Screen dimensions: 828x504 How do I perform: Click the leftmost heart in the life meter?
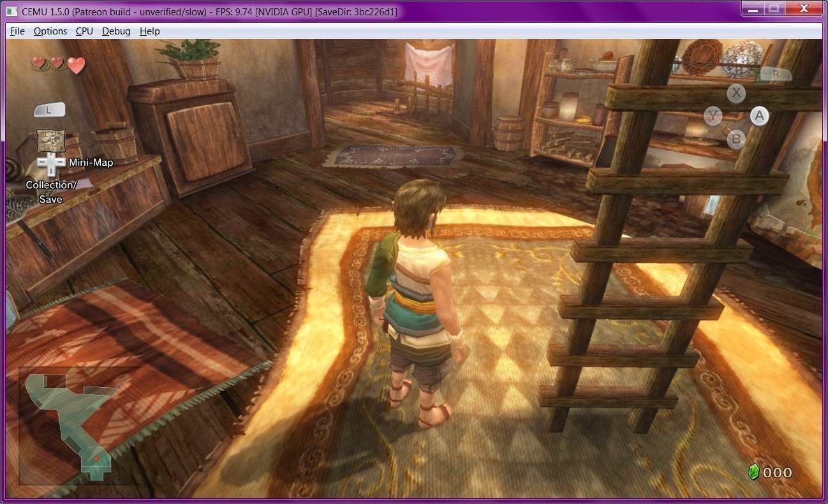[x=40, y=63]
